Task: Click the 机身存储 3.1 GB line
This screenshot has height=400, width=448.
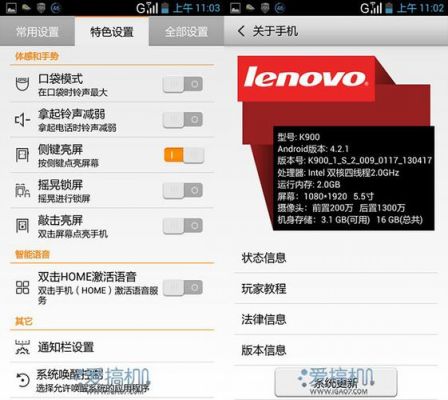Action: (350, 220)
